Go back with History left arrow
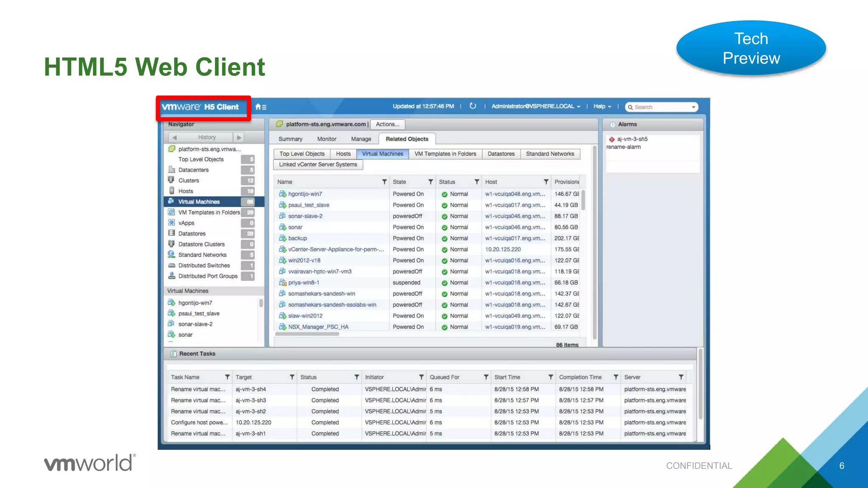868x488 pixels. (x=175, y=137)
